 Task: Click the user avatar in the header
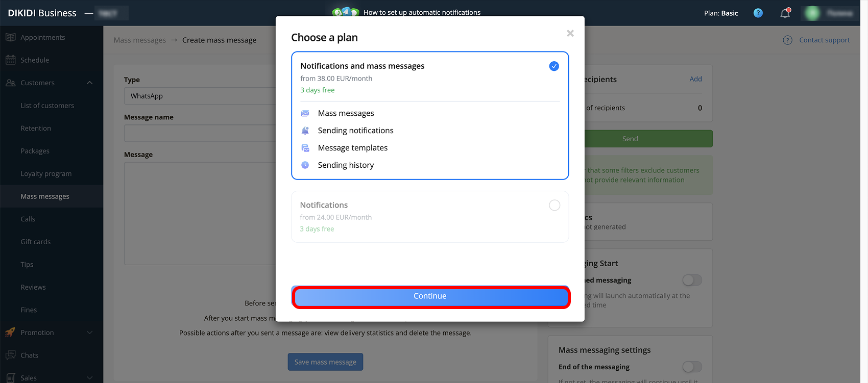point(812,13)
